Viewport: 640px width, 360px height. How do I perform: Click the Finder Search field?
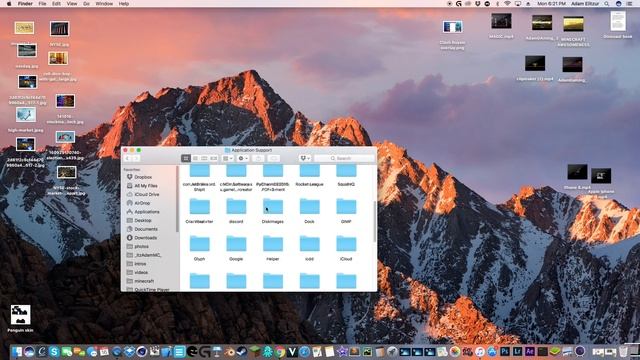pos(344,158)
